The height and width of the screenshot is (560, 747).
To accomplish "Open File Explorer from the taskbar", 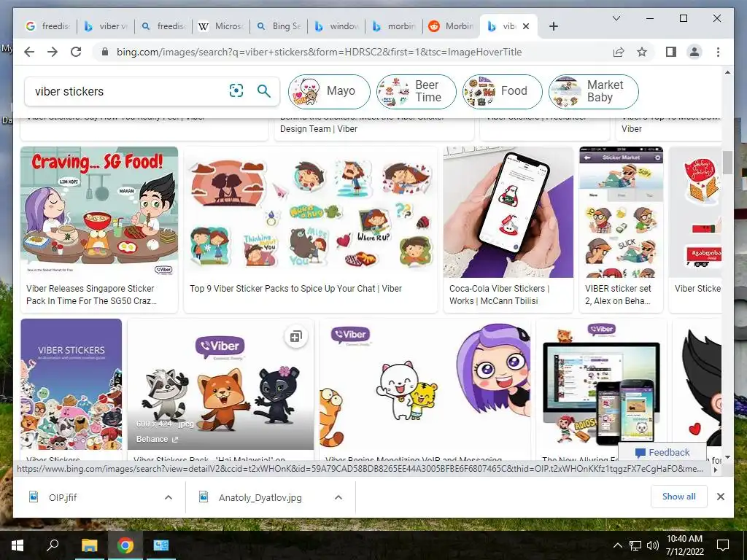I will pyautogui.click(x=89, y=545).
